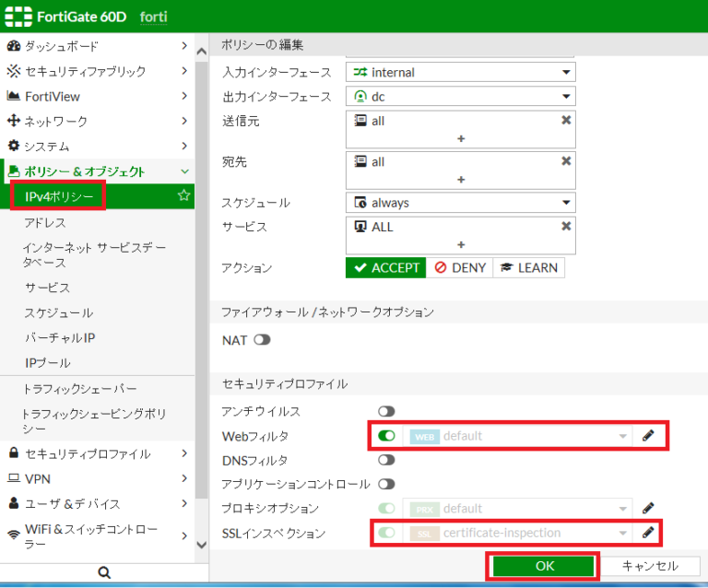
Task: Toggle the NAT switch
Action: [x=262, y=339]
